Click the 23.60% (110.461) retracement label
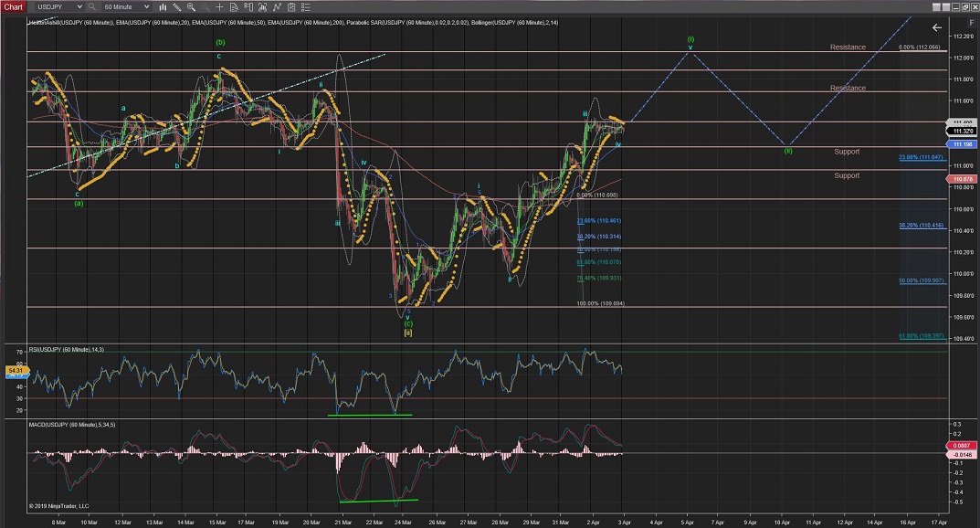 tap(599, 220)
